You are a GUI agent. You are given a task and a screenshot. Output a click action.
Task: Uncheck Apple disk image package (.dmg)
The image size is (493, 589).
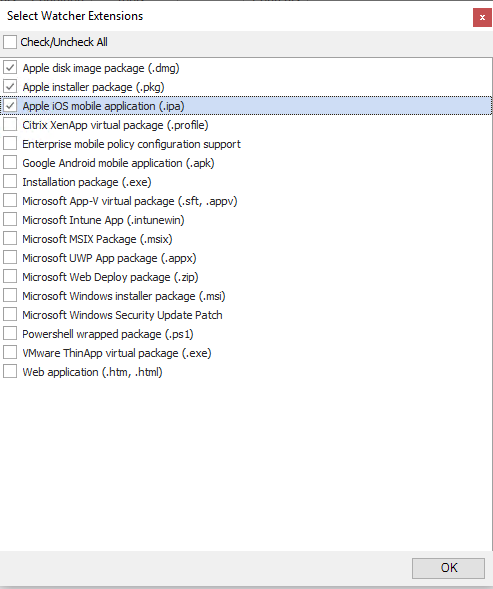pyautogui.click(x=10, y=68)
